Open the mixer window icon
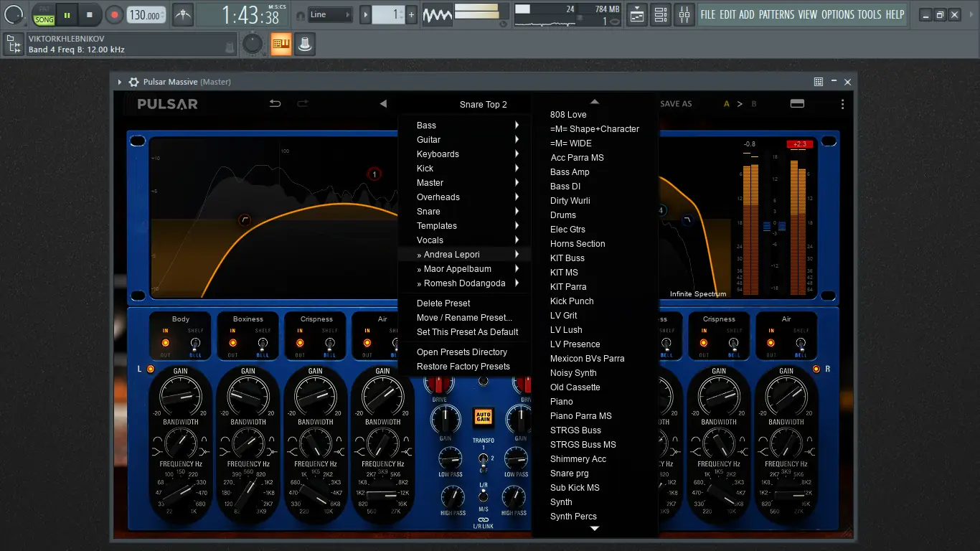980x551 pixels. [x=684, y=14]
